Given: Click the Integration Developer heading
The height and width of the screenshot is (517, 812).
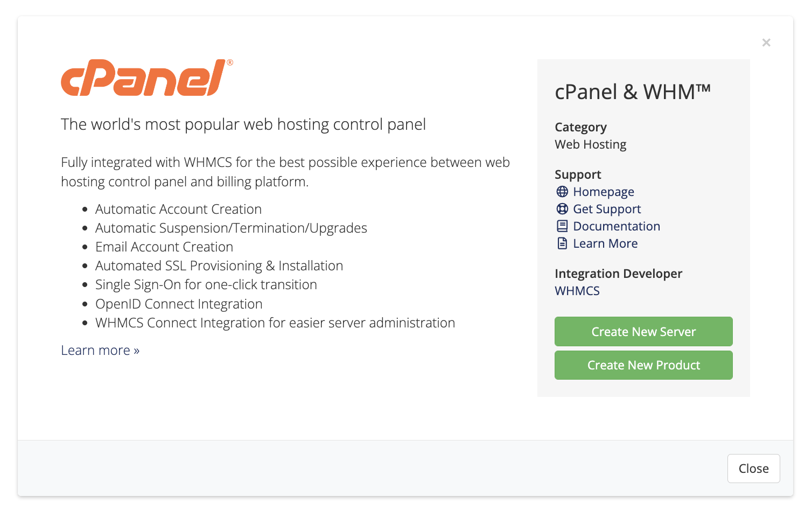Looking at the screenshot, I should 618,274.
